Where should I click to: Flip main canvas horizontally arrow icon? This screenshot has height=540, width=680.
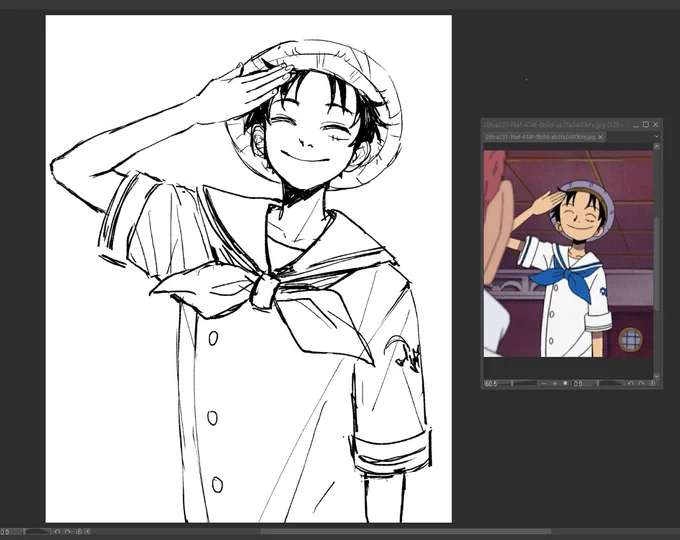(88, 531)
